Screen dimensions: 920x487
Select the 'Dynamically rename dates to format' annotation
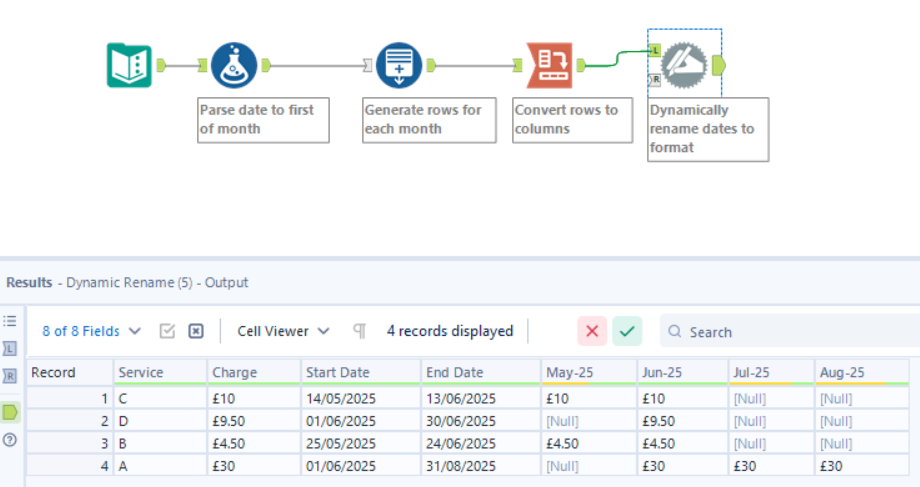[708, 129]
